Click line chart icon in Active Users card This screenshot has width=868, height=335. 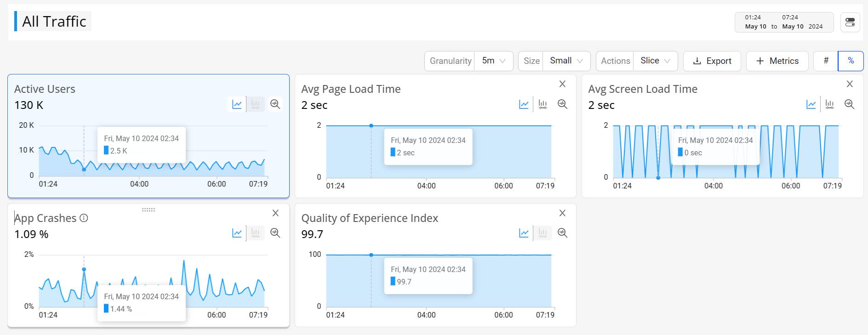[237, 104]
